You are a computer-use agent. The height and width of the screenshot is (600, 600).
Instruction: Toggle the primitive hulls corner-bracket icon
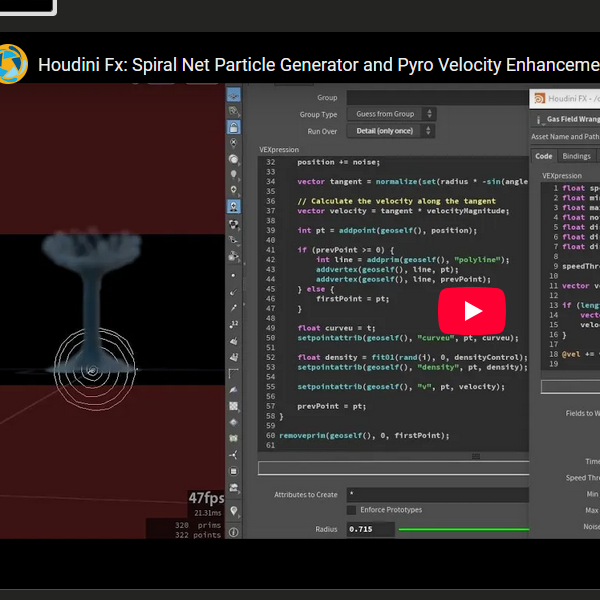point(233,373)
